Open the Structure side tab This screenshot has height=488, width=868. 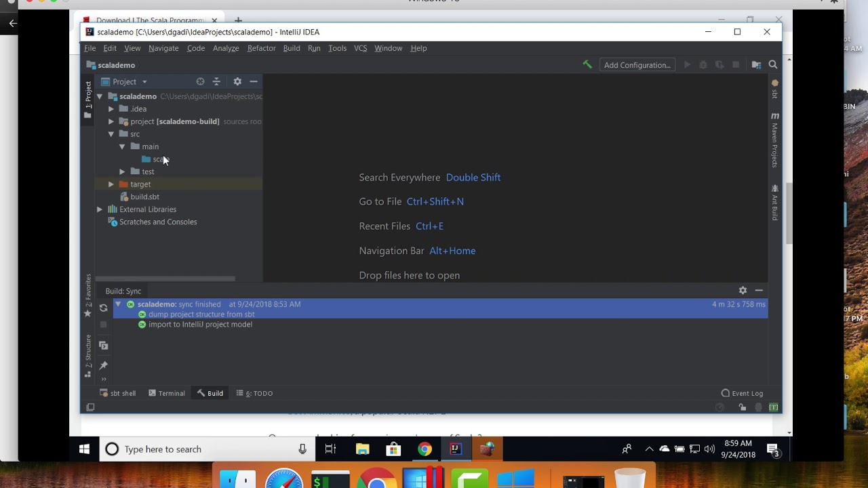pyautogui.click(x=87, y=356)
